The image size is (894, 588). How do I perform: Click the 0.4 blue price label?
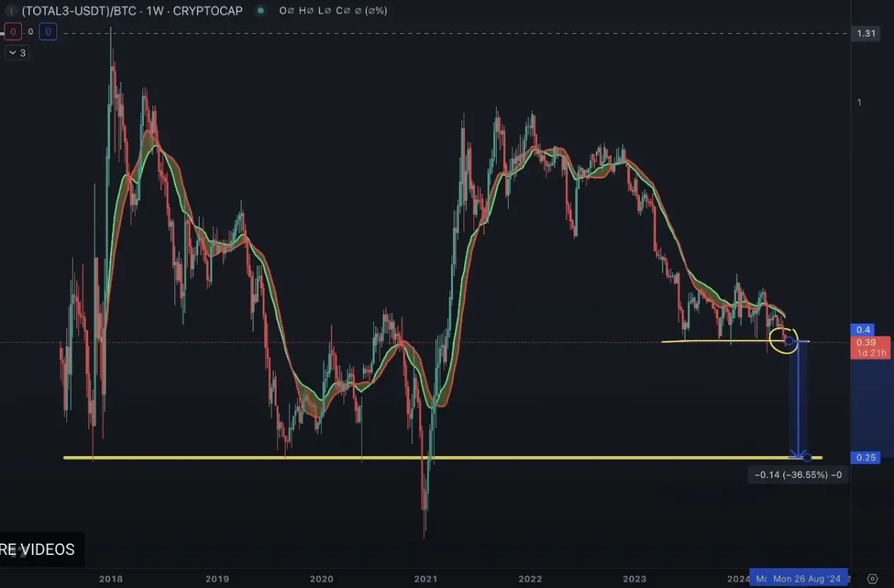click(864, 329)
